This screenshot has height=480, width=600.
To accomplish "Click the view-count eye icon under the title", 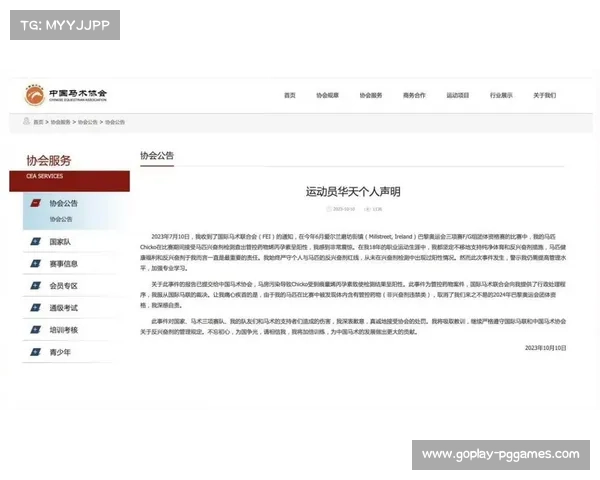I will (367, 209).
